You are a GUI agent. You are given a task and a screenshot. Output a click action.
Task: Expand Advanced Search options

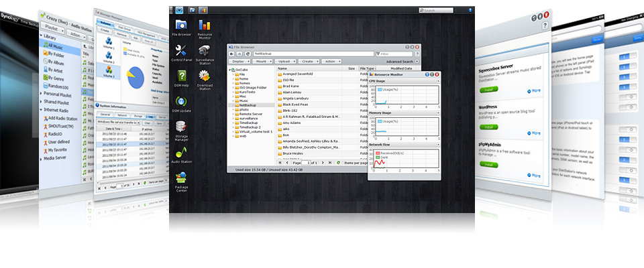pyautogui.click(x=417, y=62)
